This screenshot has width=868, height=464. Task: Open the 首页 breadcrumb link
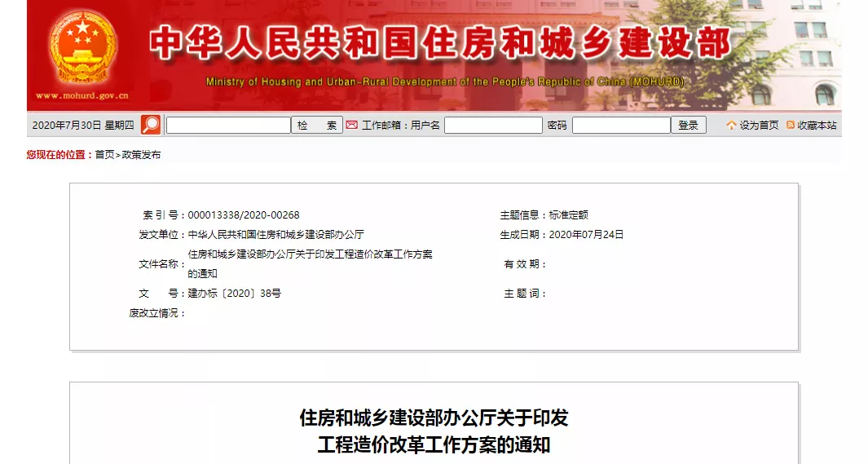pos(104,155)
